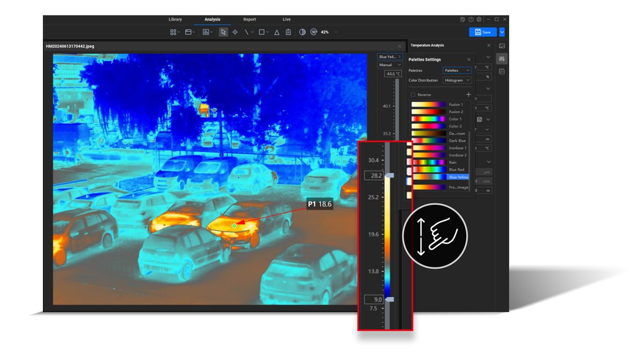This screenshot has height=357, width=644.
Task: Select the Ironbow 1 palette swatch
Action: (429, 148)
